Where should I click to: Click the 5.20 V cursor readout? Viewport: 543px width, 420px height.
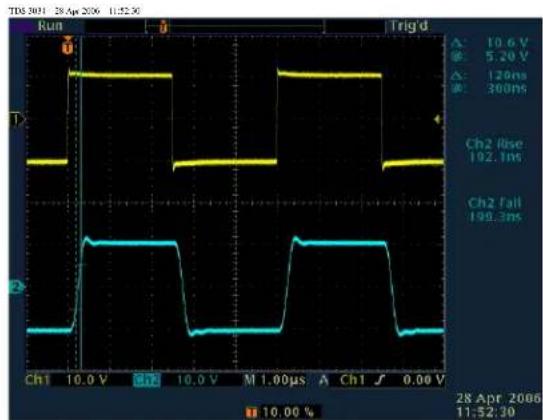coord(507,56)
